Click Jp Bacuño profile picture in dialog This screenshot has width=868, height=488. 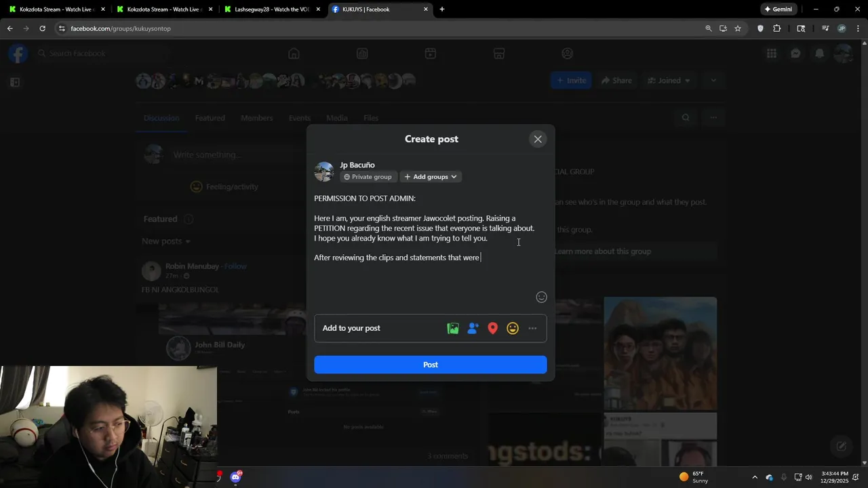click(324, 171)
